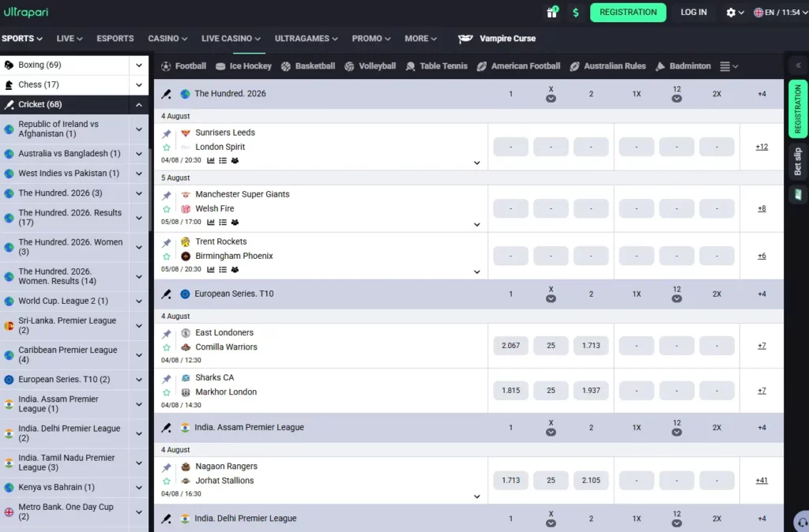Pin the Sunrisers Leeds match
This screenshot has width=809, height=532.
pyautogui.click(x=167, y=134)
